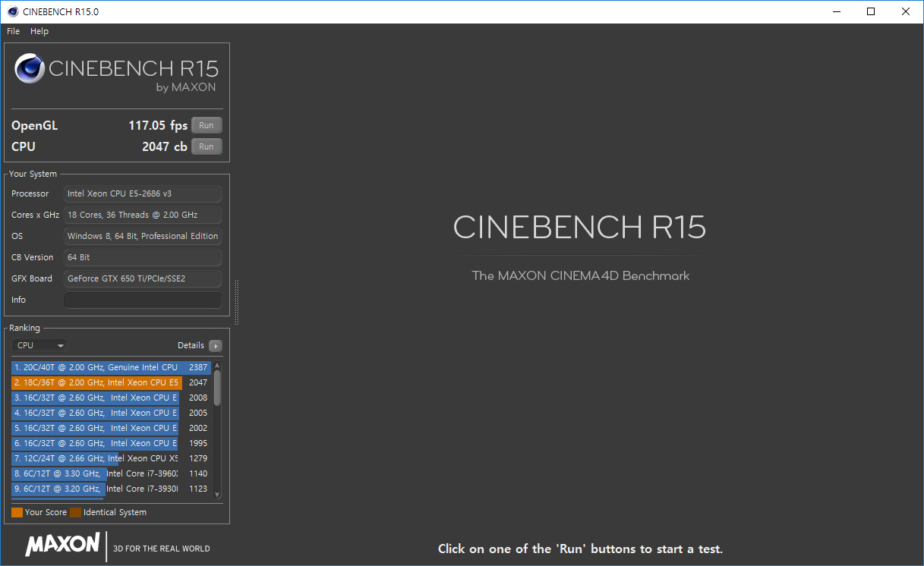Run the OpenGL benchmark test
Screen dimensions: 924x566
click(x=207, y=125)
